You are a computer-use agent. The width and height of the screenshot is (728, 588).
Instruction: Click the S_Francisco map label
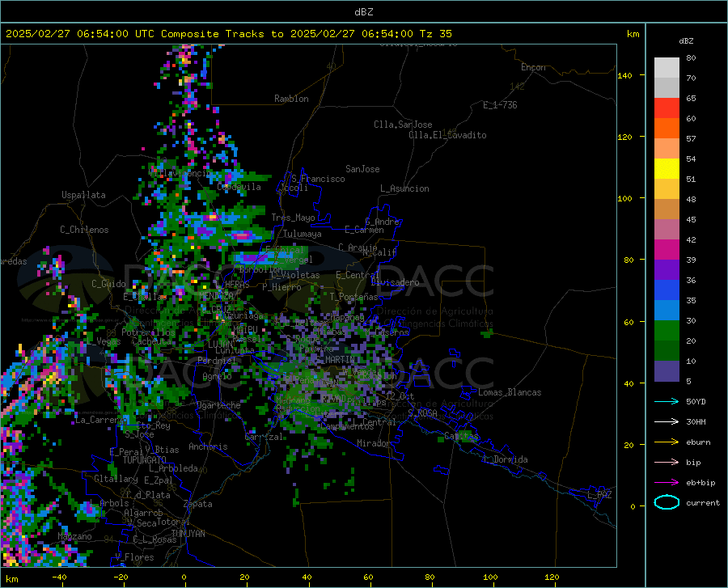coord(318,179)
